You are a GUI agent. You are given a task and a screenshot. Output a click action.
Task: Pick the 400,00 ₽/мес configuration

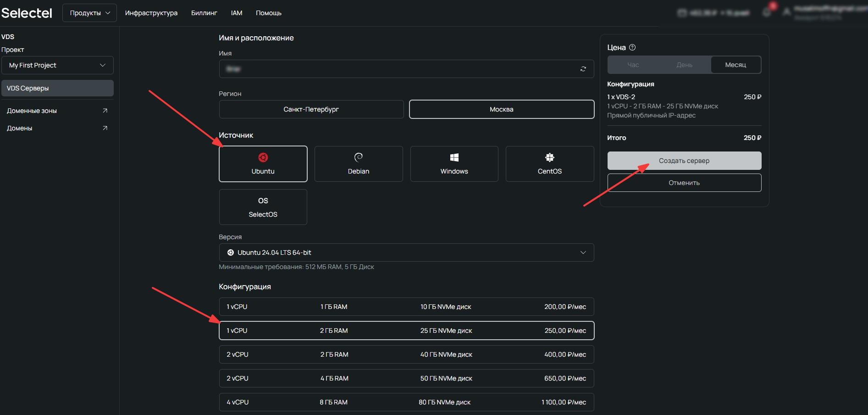[x=407, y=354]
